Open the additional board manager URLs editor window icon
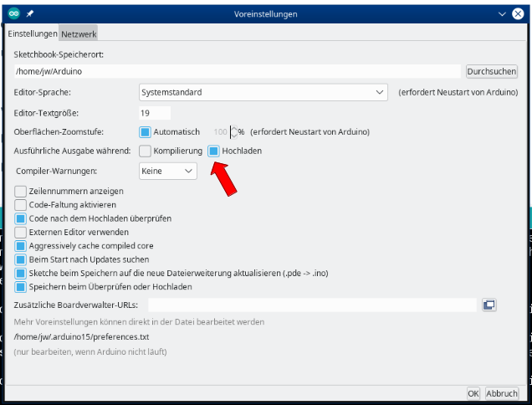 click(x=489, y=305)
